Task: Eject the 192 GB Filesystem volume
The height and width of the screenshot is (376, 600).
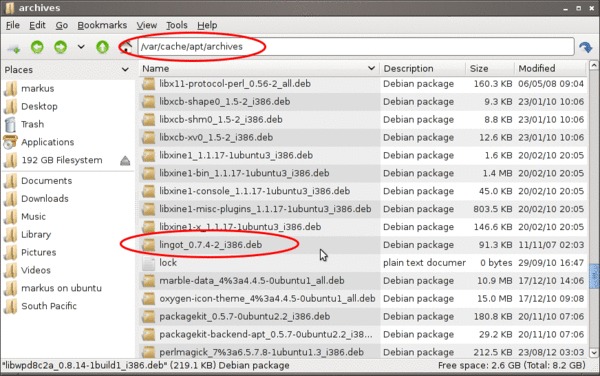Action: (125, 161)
